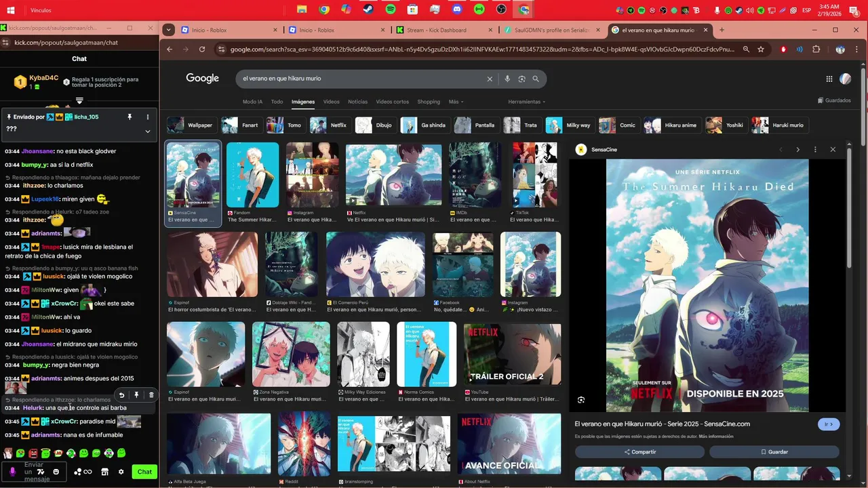Click the Google search text field
Viewport: 868px width, 488px height.
pyautogui.click(x=359, y=79)
